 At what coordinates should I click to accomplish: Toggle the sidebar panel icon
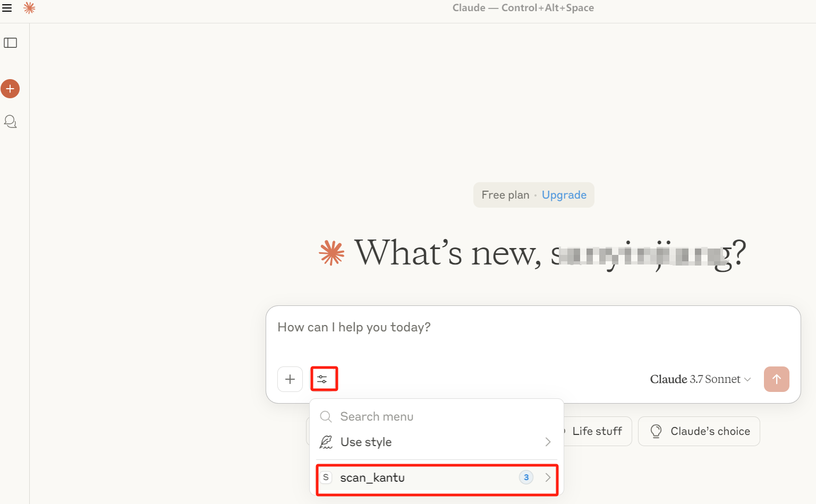point(11,43)
